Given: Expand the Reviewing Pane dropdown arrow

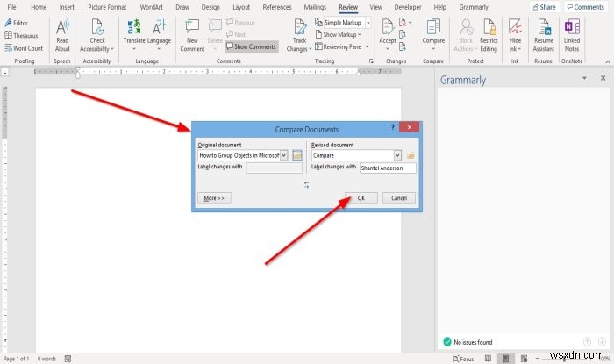Looking at the screenshot, I should (367, 47).
